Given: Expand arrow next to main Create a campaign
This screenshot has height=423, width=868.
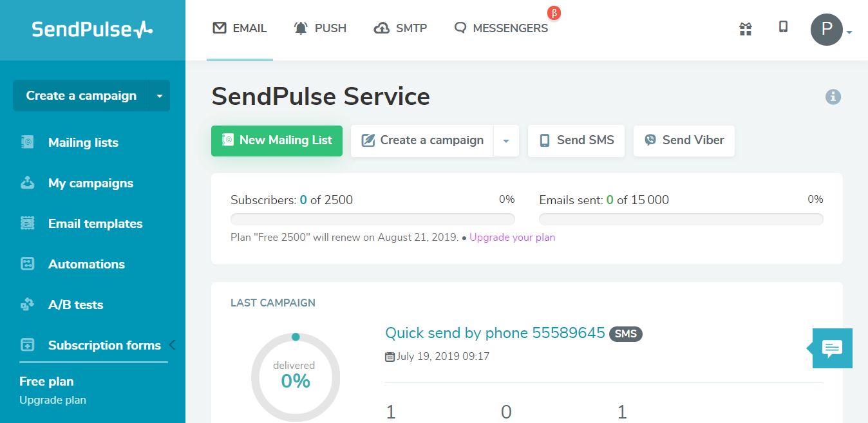Looking at the screenshot, I should (x=506, y=141).
